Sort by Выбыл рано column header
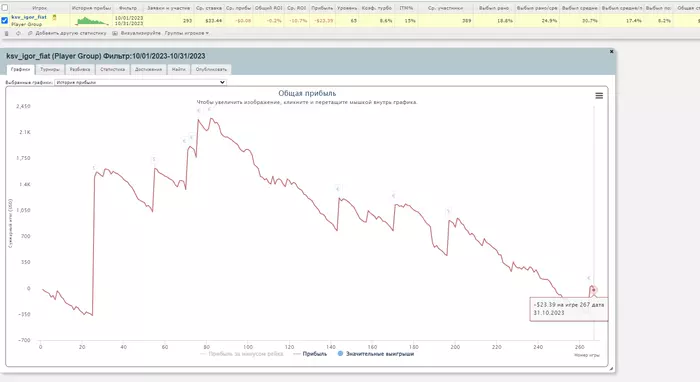 (x=494, y=8)
